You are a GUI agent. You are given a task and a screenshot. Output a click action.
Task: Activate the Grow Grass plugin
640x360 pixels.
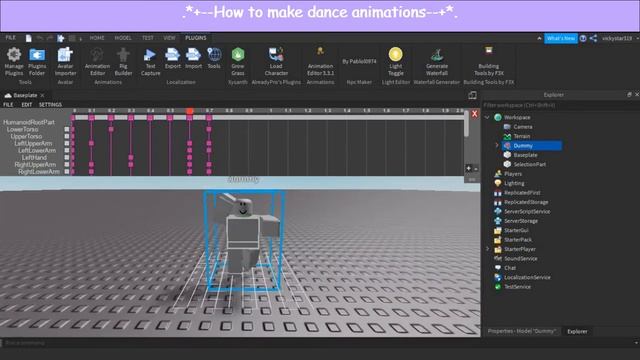[x=238, y=62]
